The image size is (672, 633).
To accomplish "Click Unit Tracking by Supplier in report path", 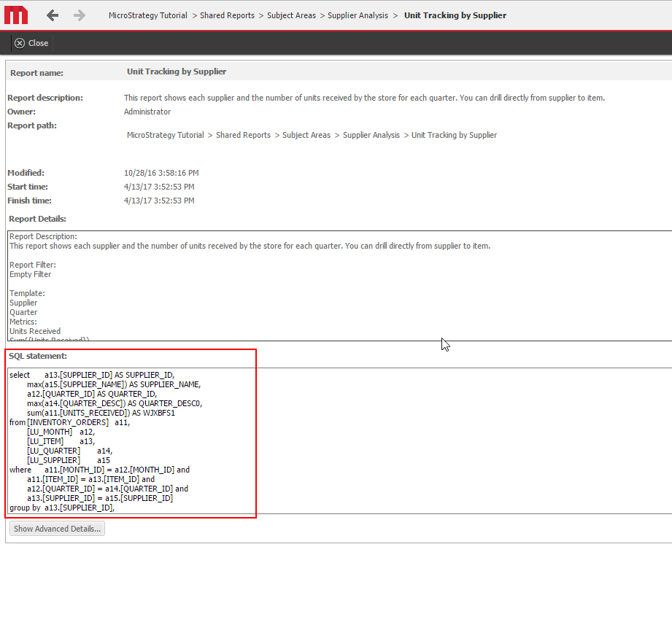I will coord(454,135).
